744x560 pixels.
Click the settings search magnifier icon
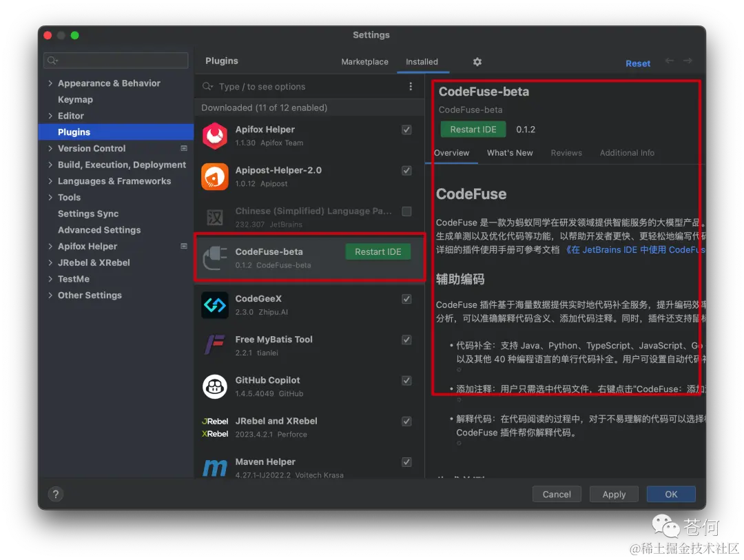pos(52,61)
